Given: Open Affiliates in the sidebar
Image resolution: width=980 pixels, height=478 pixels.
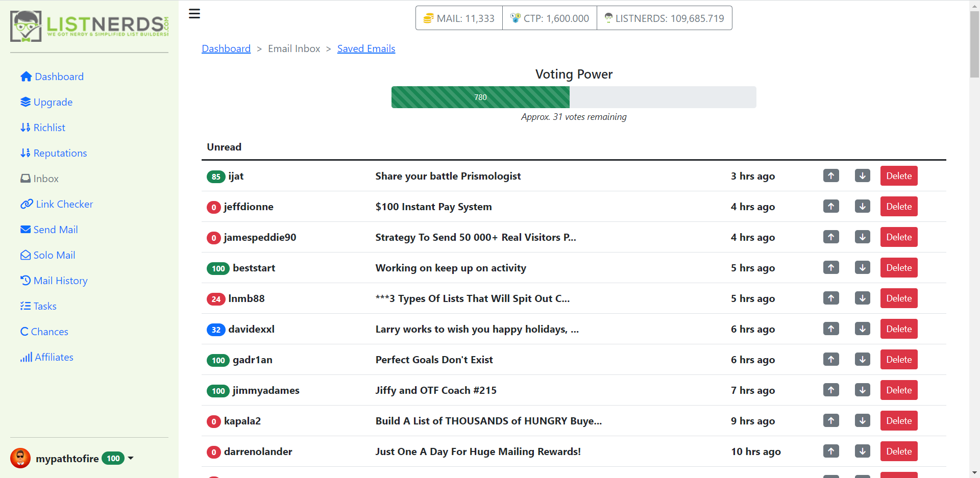Looking at the screenshot, I should click(x=47, y=357).
